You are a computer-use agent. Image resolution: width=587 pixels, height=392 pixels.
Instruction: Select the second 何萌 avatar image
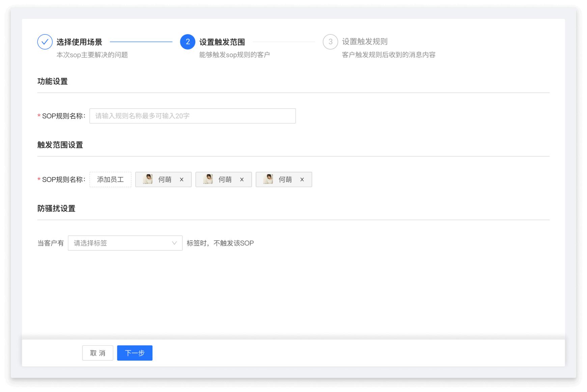209,179
